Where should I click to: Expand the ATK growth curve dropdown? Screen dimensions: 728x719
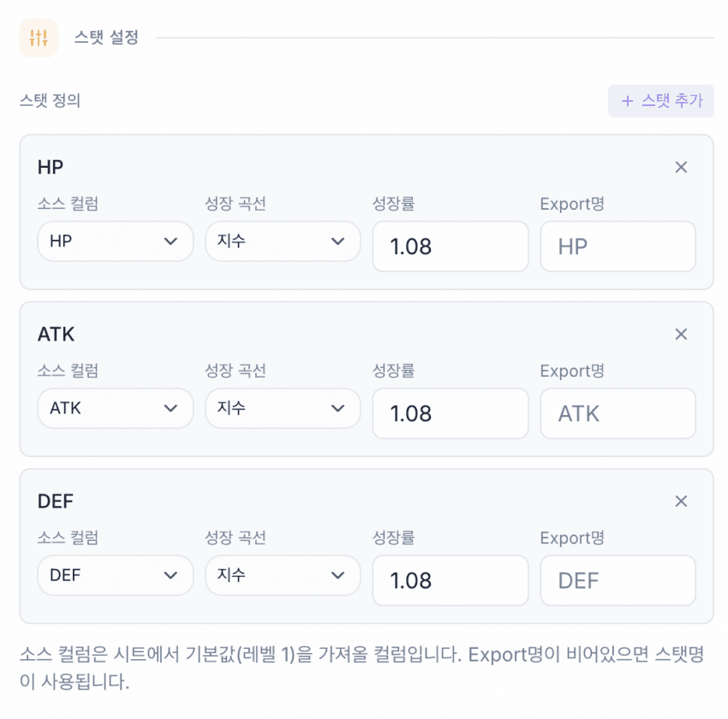283,408
